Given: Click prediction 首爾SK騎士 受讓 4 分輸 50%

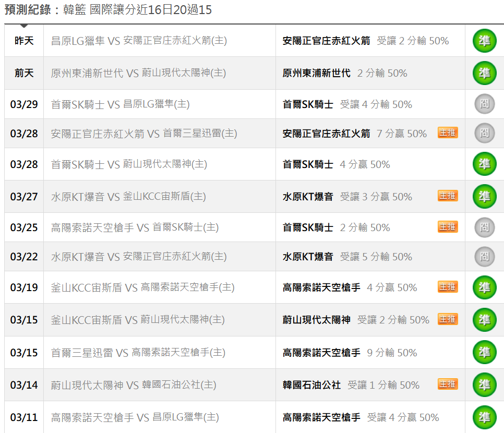Looking at the screenshot, I should click(x=347, y=104).
